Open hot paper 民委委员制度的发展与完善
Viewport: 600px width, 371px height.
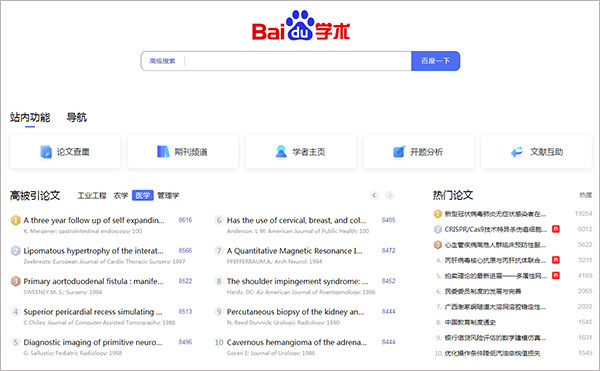(483, 291)
